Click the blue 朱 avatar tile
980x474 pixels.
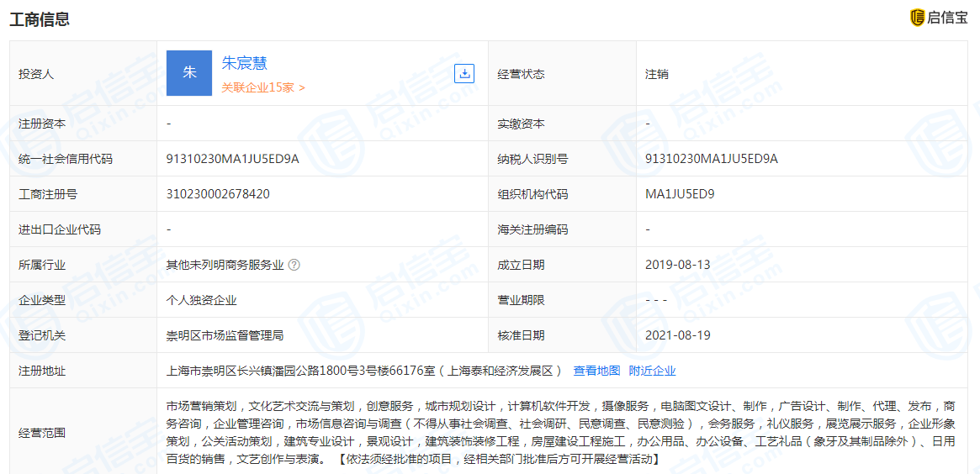pyautogui.click(x=189, y=73)
